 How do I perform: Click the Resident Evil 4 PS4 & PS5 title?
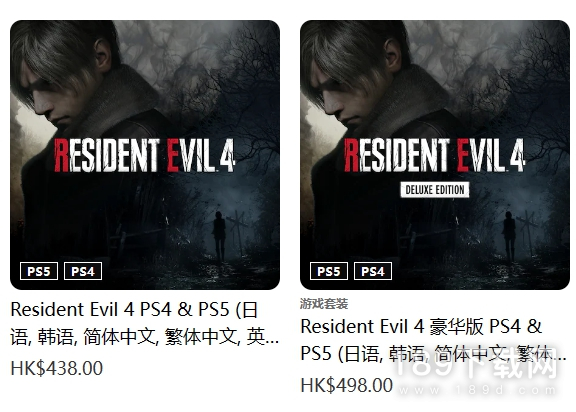click(144, 323)
